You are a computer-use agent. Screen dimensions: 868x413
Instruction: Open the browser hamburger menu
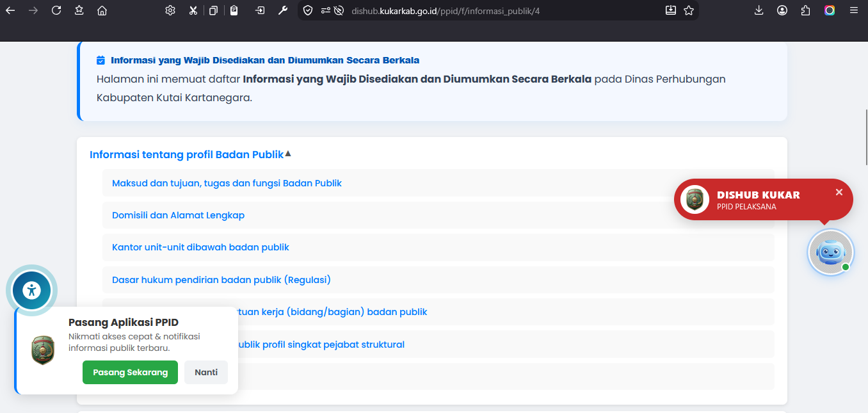[854, 10]
